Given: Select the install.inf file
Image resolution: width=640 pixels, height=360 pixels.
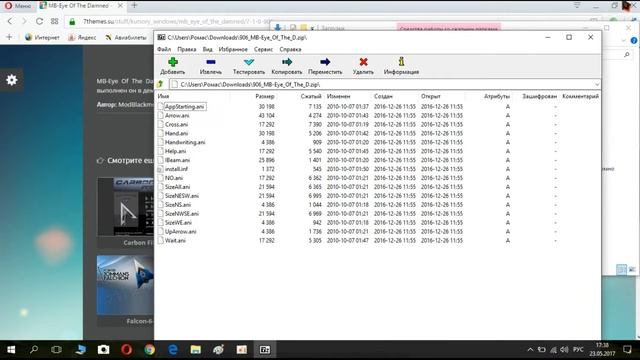Looking at the screenshot, I should click(x=176, y=169).
